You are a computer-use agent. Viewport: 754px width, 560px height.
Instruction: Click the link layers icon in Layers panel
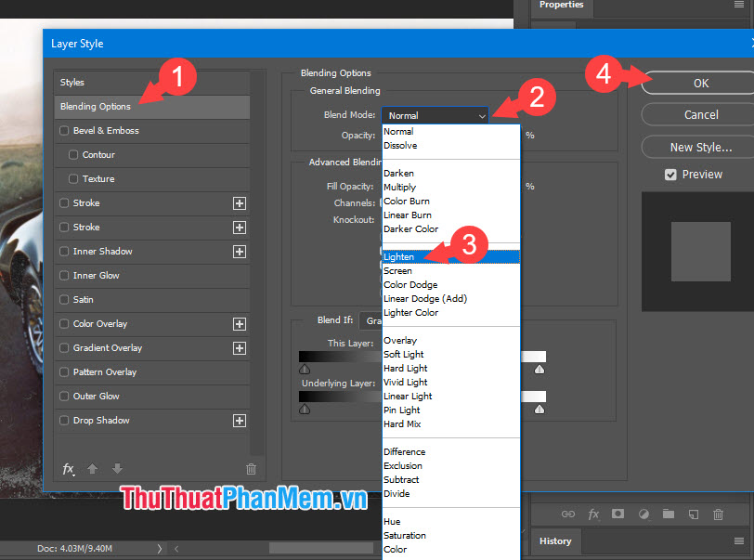point(569,514)
